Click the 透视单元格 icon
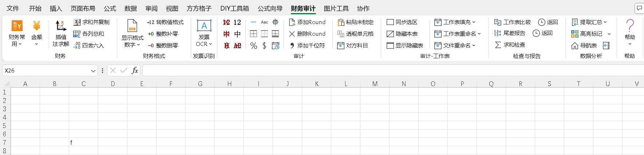Screen dimensions: 644x155 (341, 34)
